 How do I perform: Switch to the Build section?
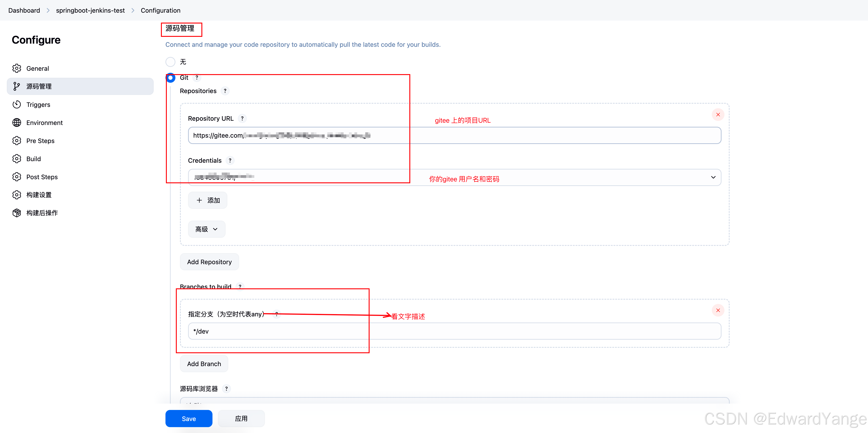33,158
